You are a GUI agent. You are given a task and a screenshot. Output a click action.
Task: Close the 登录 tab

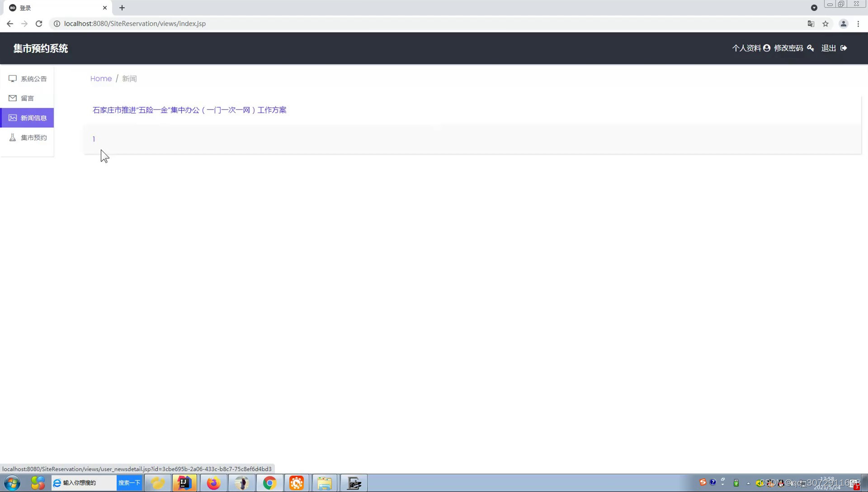coord(105,8)
